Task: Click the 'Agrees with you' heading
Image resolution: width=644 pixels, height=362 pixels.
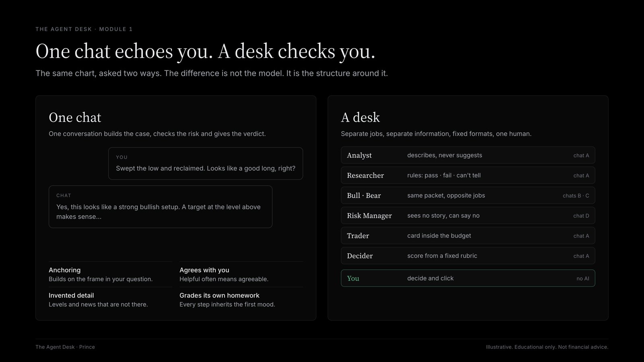Action: (204, 270)
